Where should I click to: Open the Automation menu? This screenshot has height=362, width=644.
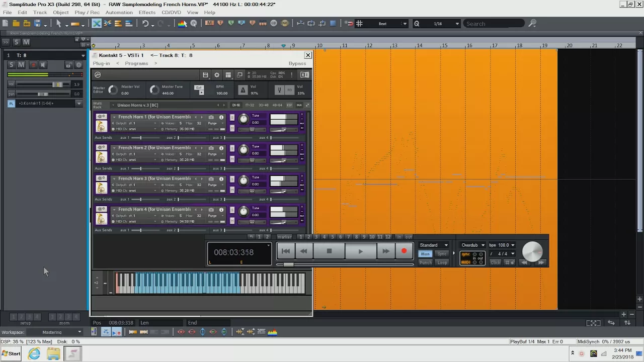click(119, 12)
